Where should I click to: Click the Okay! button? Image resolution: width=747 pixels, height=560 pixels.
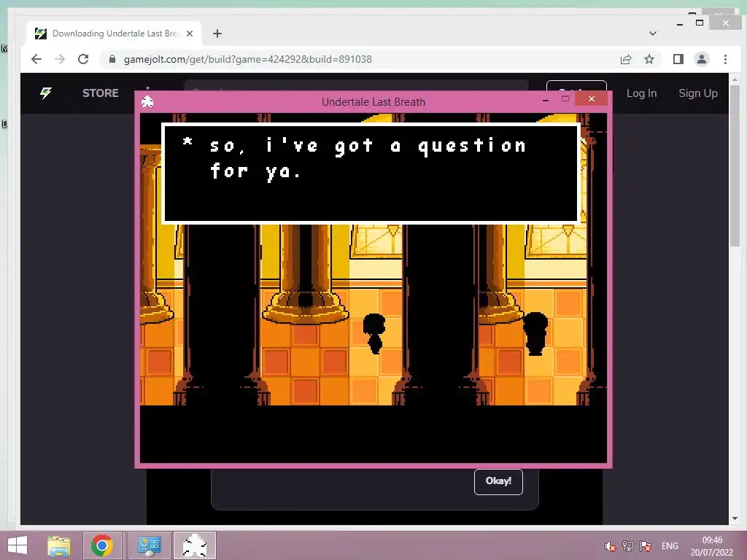tap(498, 481)
